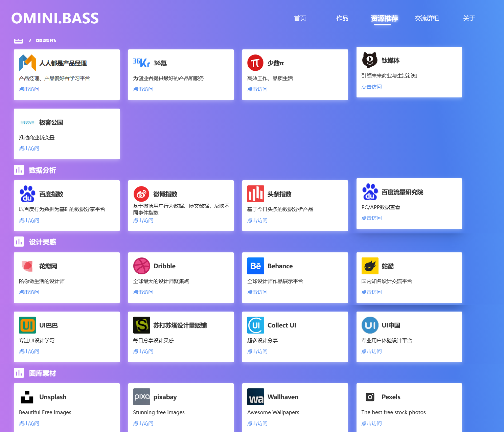
Task: Click the 36氪 logo icon
Action: click(141, 63)
